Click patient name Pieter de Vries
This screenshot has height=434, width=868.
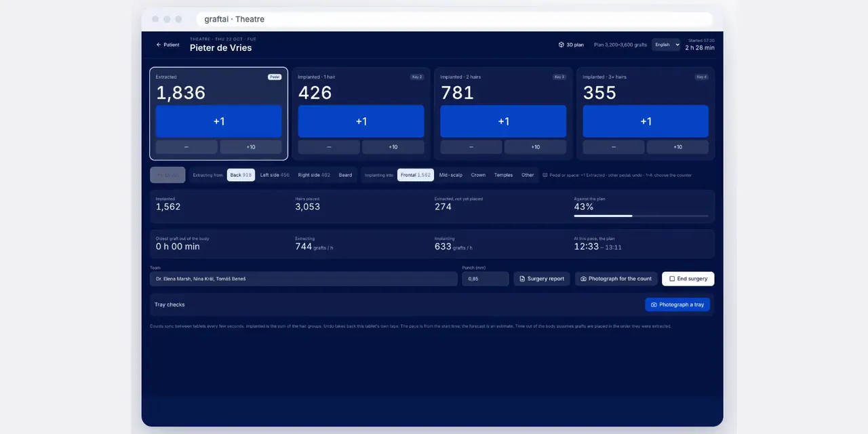click(x=220, y=48)
